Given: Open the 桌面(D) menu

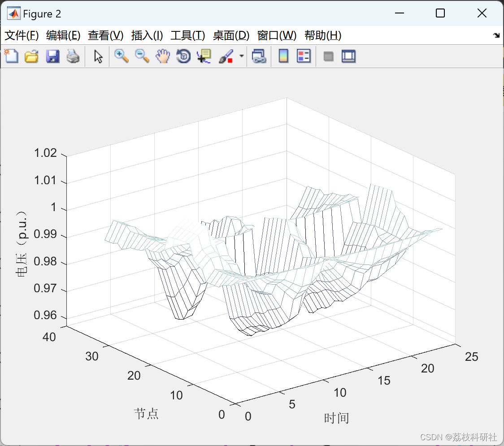Looking at the screenshot, I should tap(231, 35).
